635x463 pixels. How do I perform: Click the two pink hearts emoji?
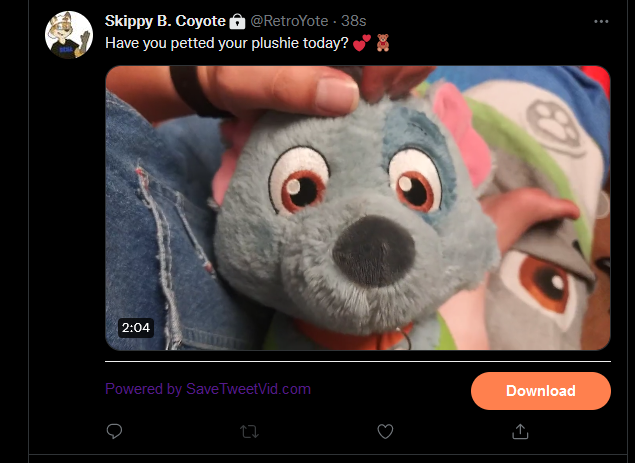362,43
